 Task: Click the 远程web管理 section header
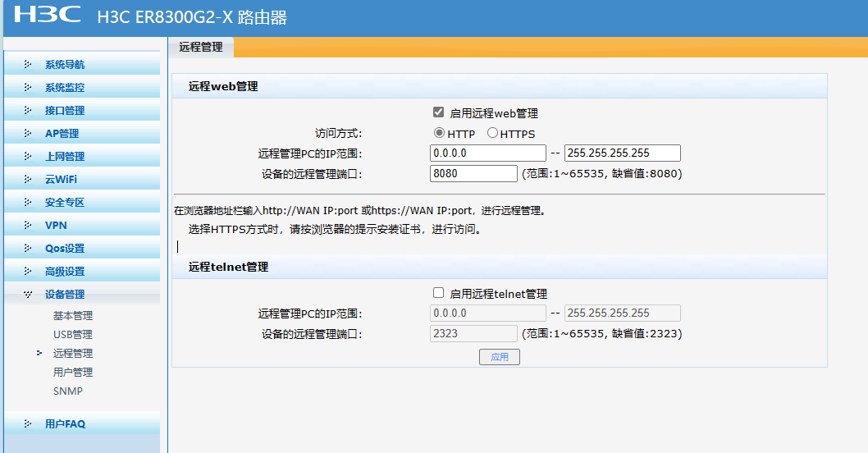(223, 86)
